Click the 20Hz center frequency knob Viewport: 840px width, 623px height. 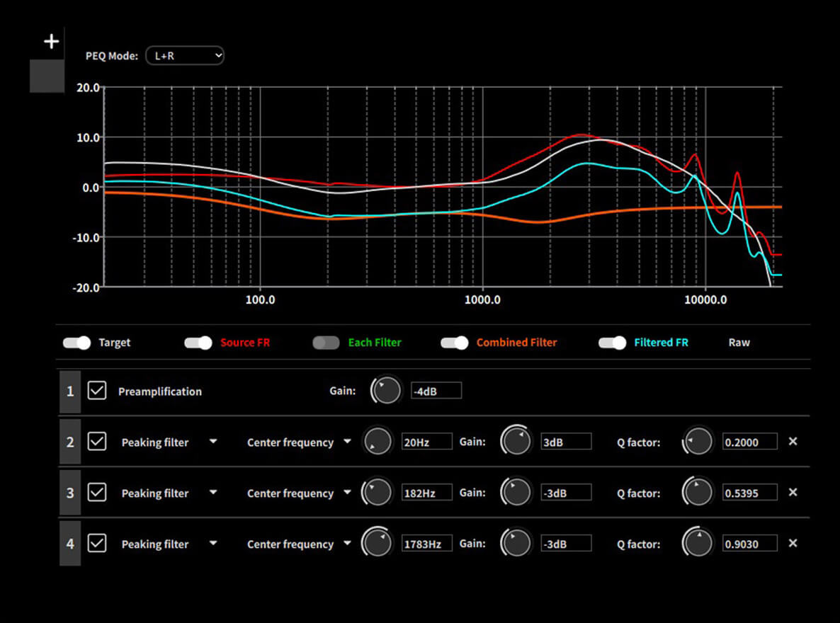tap(378, 441)
